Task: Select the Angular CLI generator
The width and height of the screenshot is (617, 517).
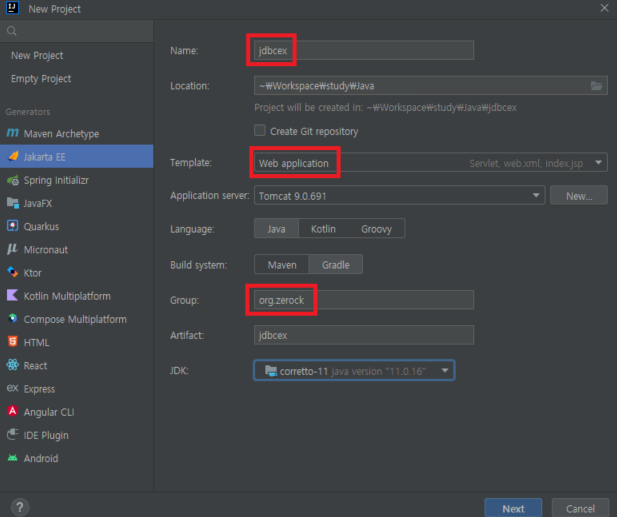Action: click(x=76, y=412)
